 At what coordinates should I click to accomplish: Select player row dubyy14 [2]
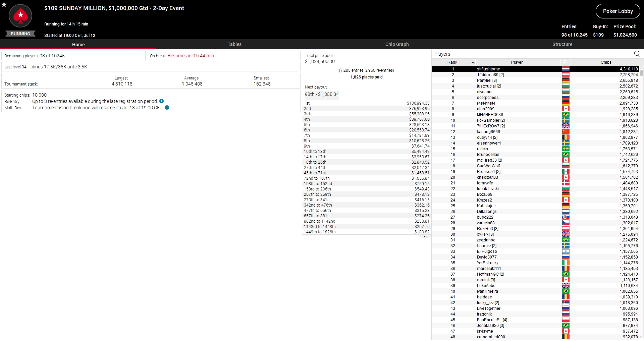click(x=536, y=137)
